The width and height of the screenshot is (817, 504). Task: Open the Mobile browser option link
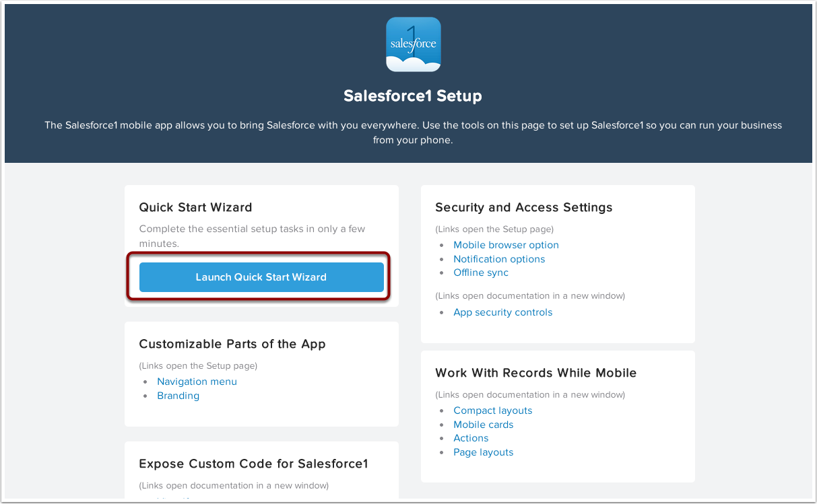[506, 245]
